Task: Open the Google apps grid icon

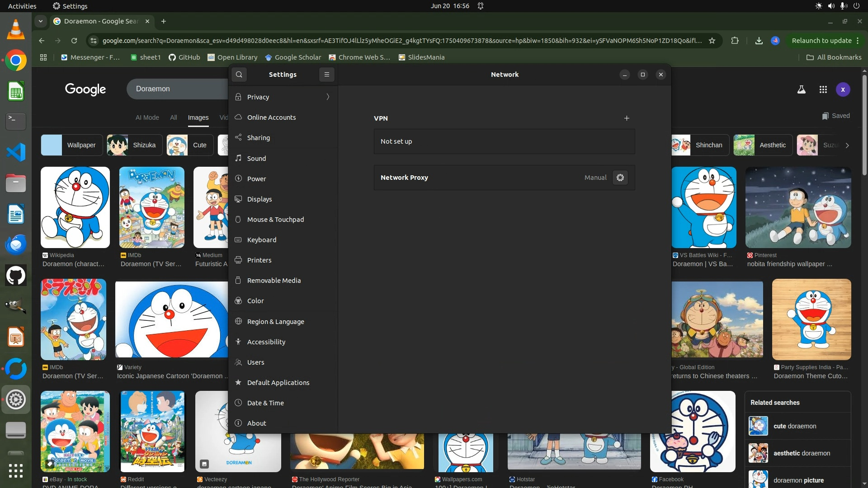Action: pos(823,89)
